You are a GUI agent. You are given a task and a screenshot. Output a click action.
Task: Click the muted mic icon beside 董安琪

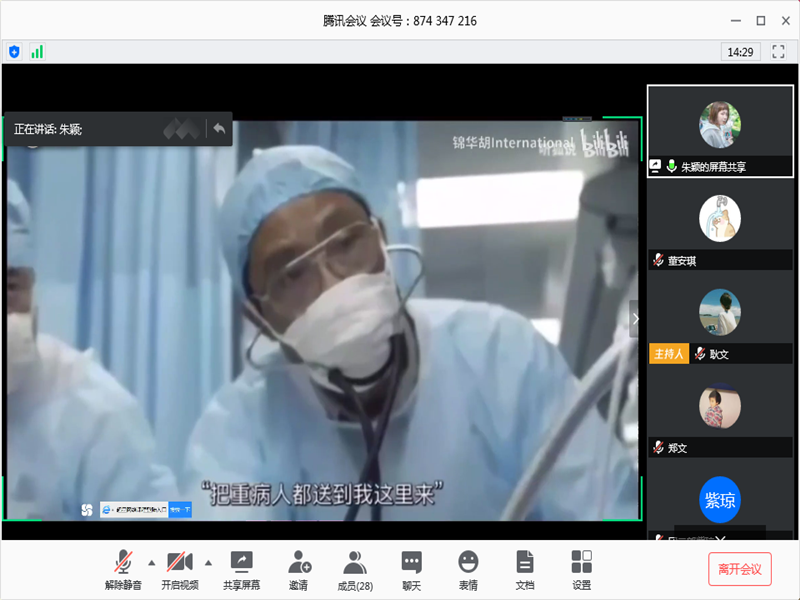click(x=658, y=260)
